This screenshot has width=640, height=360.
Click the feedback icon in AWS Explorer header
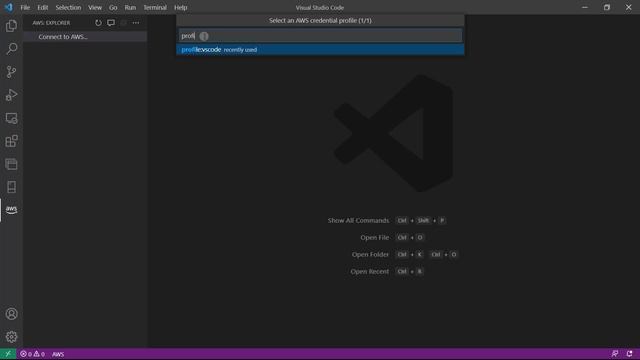[111, 23]
